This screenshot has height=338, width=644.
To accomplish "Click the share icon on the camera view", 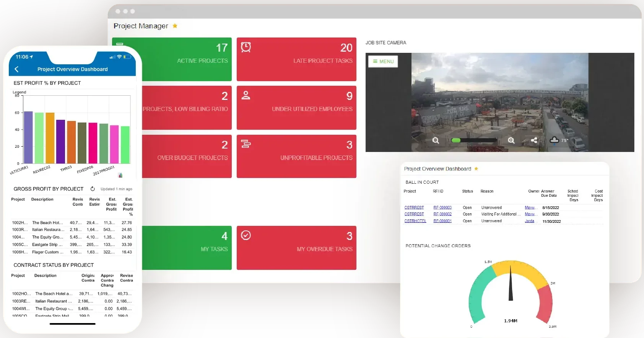I will (534, 140).
